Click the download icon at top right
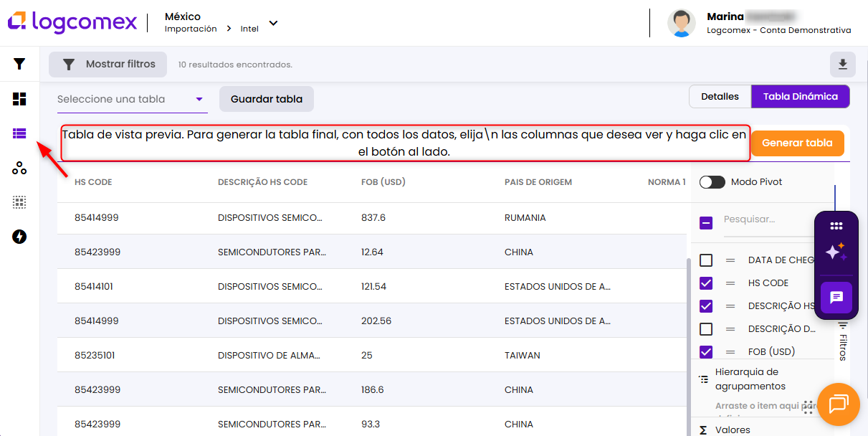 tap(842, 65)
